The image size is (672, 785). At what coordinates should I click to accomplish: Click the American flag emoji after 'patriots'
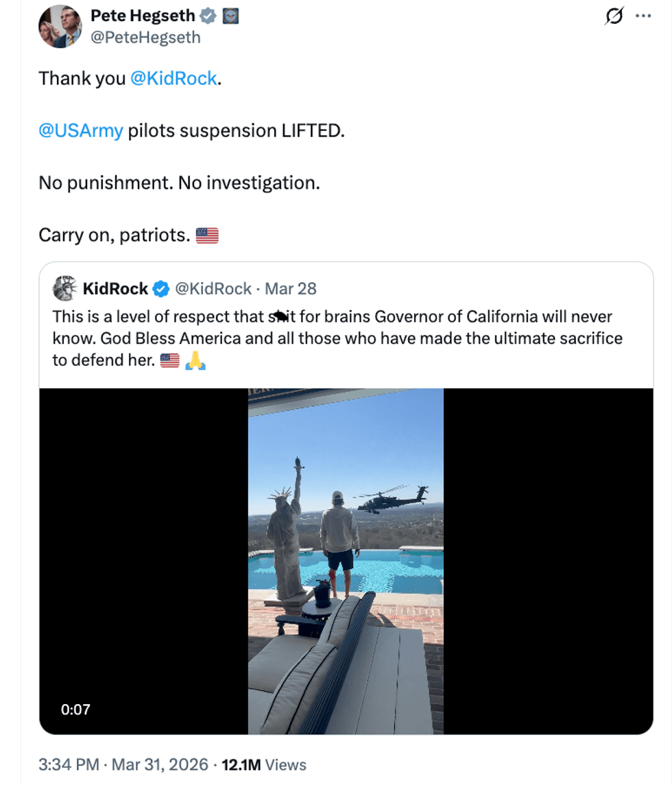(206, 235)
